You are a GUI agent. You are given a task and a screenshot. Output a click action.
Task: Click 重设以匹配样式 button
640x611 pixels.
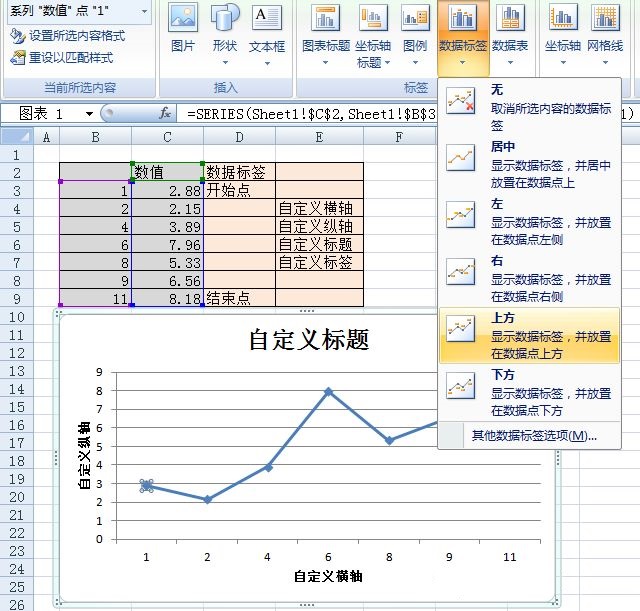pos(68,58)
